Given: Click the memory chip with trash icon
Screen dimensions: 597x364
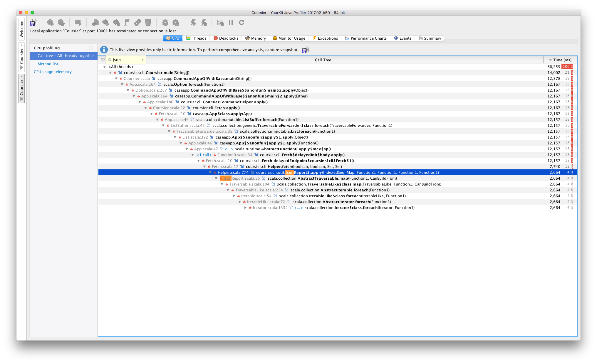Looking at the screenshot, I should click(116, 23).
